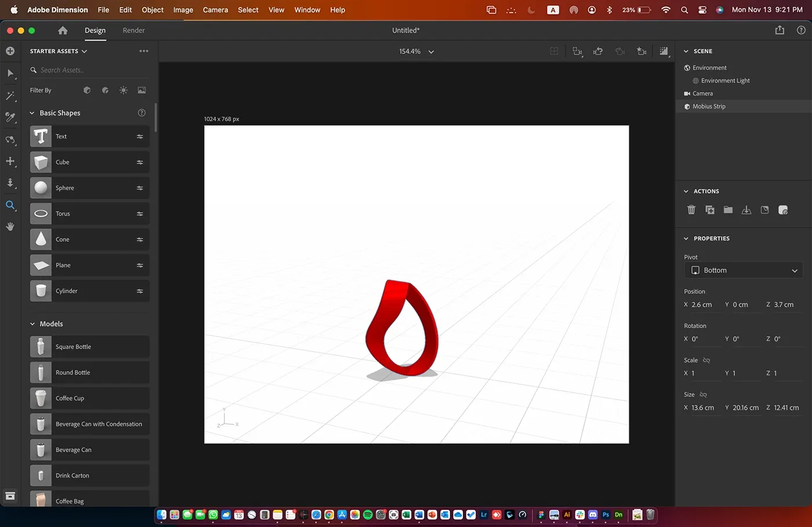Add the Torus shape

[90, 214]
